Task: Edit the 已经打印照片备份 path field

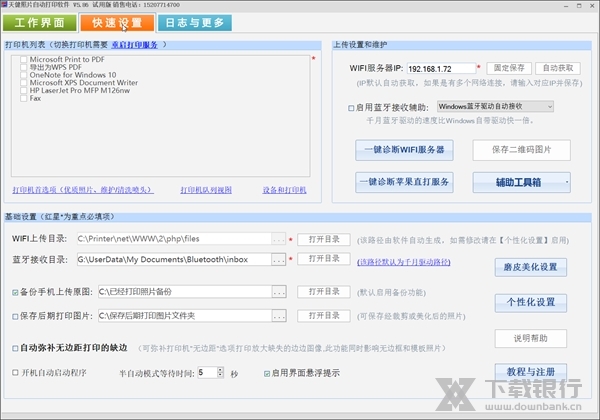Action: [x=185, y=292]
